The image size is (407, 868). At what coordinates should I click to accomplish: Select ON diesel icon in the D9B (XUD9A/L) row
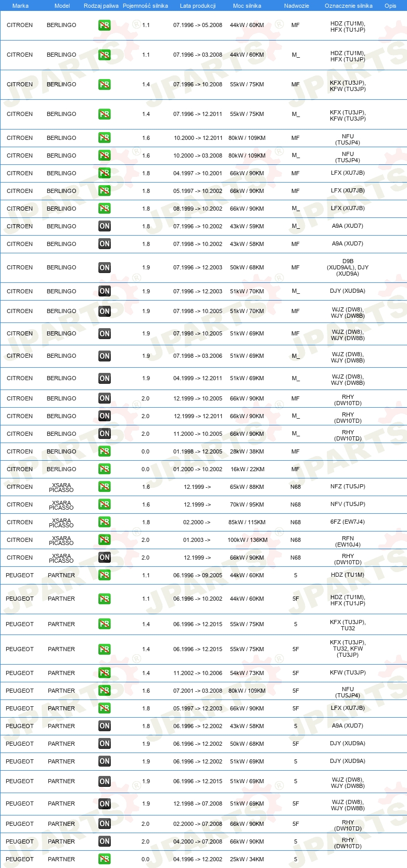[105, 268]
